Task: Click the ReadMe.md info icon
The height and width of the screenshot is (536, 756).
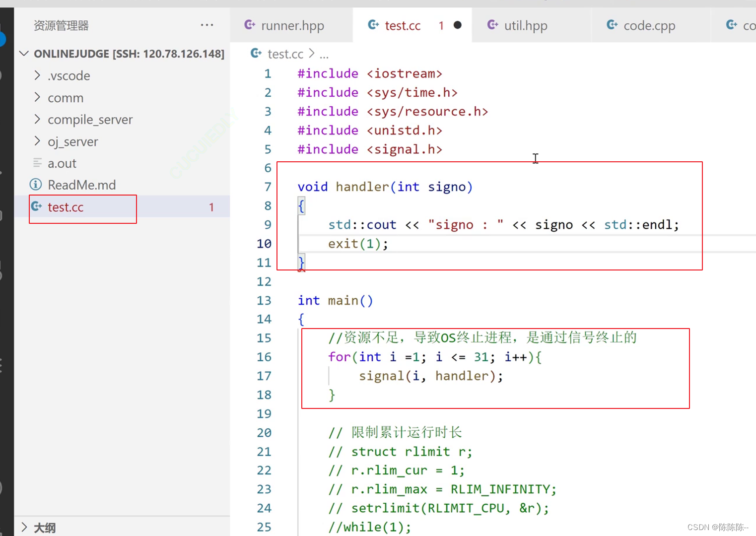Action: pos(36,185)
